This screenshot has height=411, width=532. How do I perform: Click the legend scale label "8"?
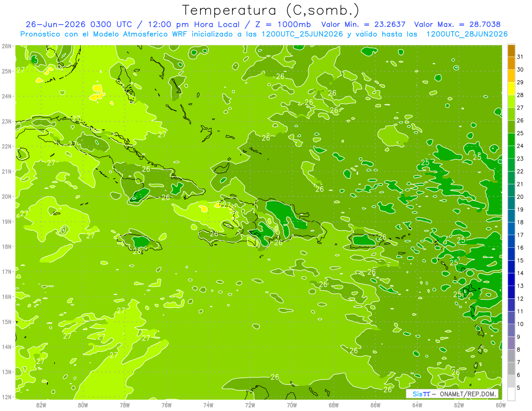click(519, 350)
